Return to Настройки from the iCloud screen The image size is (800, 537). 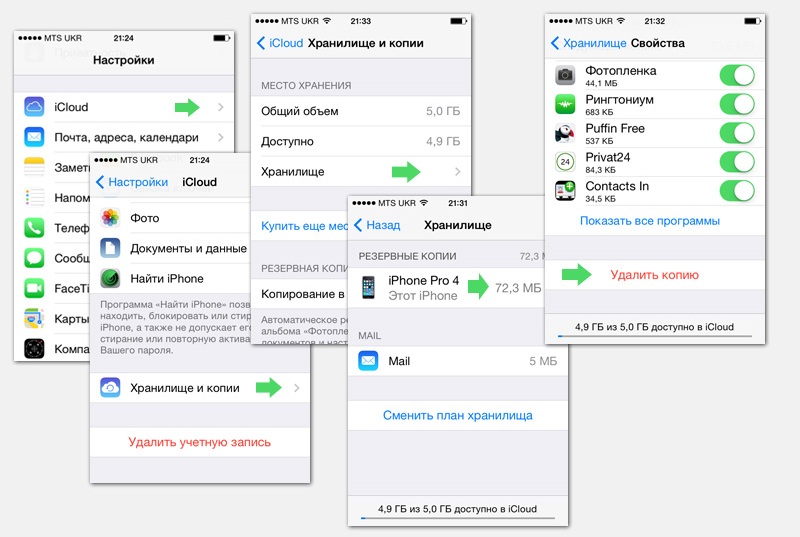(132, 182)
